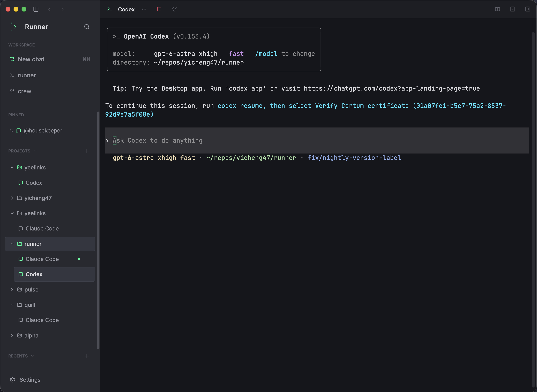Focus the Ask Codex prompt input
Screen dimensions: 537x392
point(317,140)
